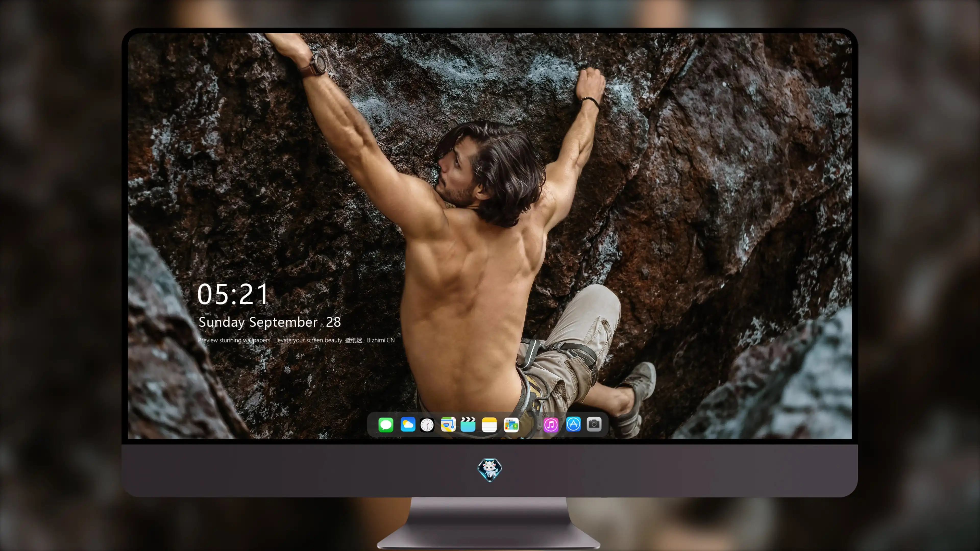Click the 'Preview stunning wallpapers' caption text
Screen dimensions: 980x551
(x=296, y=340)
